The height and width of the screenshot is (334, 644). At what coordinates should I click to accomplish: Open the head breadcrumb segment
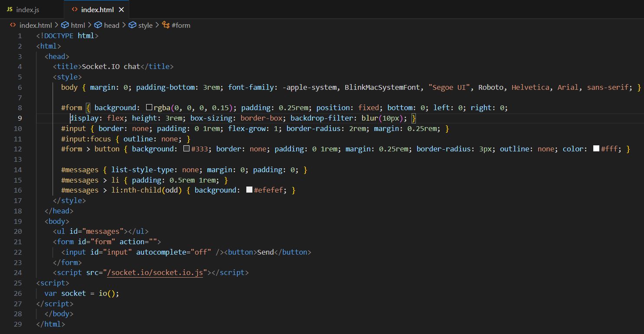pyautogui.click(x=111, y=25)
